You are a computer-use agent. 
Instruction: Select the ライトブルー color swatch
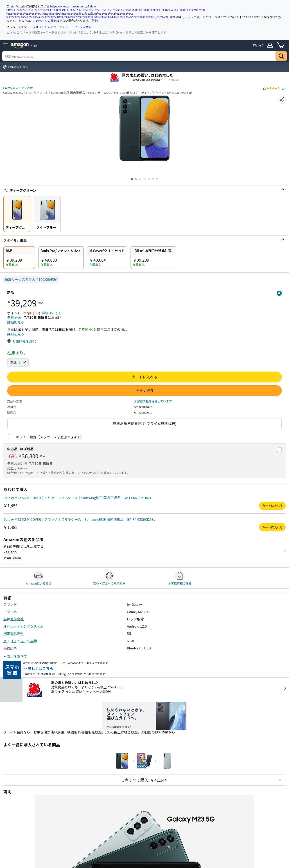(47, 214)
